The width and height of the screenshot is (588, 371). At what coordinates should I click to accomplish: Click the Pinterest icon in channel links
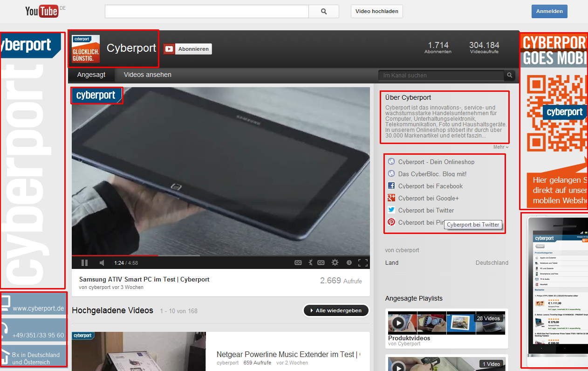click(391, 222)
